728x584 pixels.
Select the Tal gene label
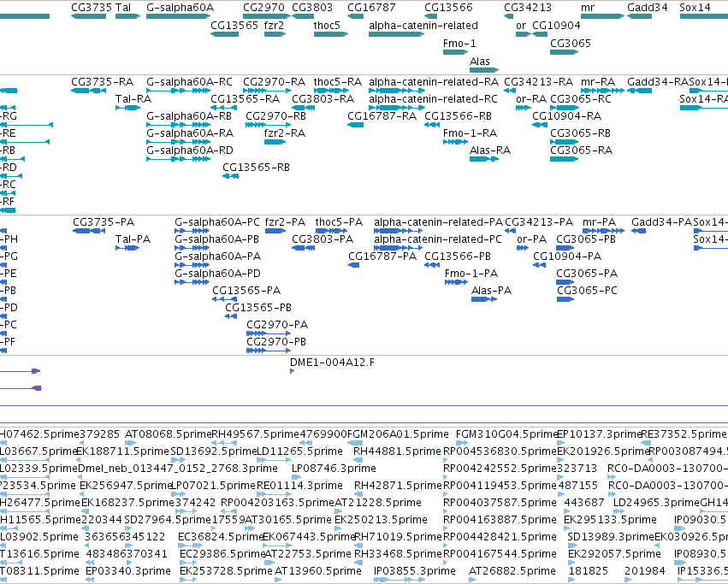pyautogui.click(x=123, y=8)
